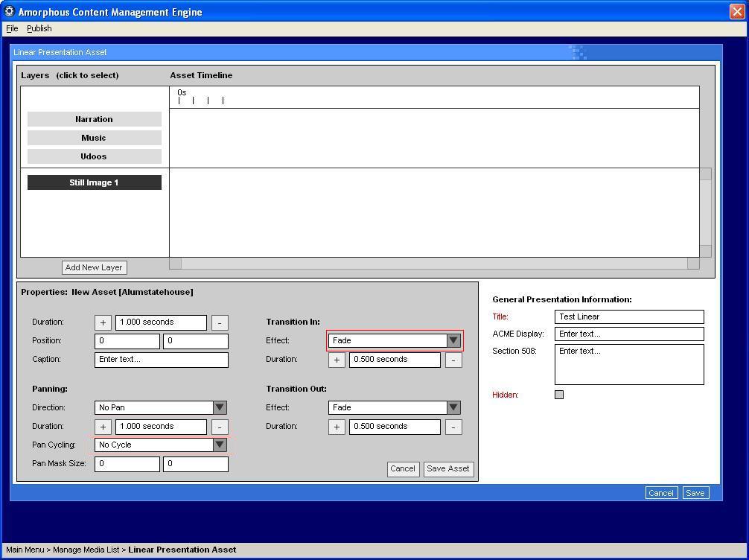The width and height of the screenshot is (749, 560).
Task: Click Manage Media List in the breadcrumb
Action: click(86, 550)
